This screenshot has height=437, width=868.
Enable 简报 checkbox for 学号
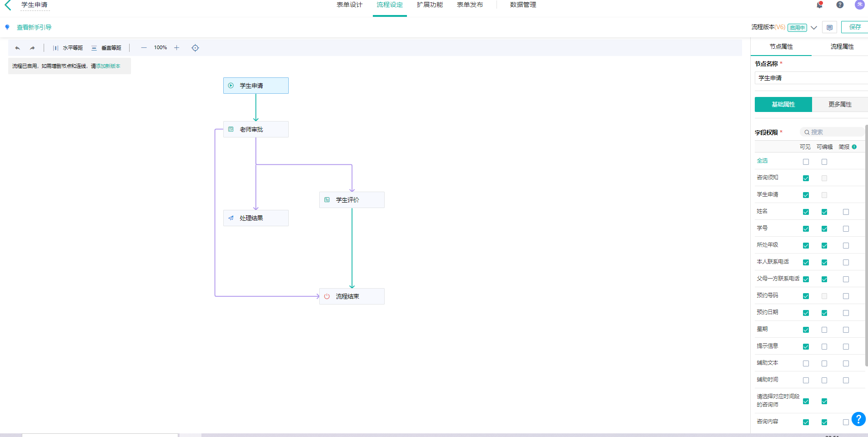[846, 229]
